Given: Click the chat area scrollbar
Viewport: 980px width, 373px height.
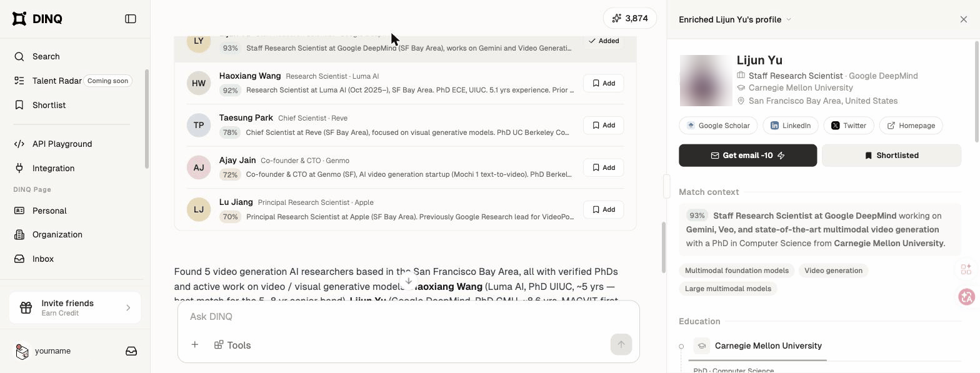Looking at the screenshot, I should click(662, 247).
